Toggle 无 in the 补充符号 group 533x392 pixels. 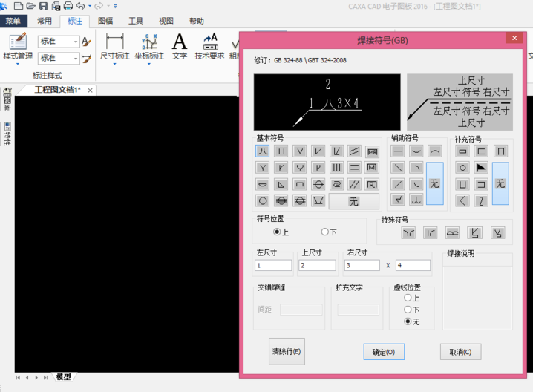(500, 183)
